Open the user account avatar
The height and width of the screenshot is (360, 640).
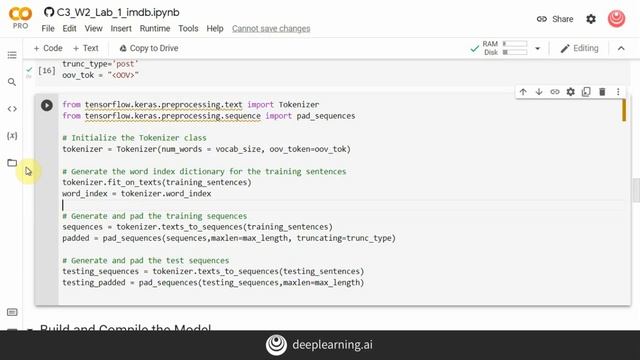(x=616, y=19)
